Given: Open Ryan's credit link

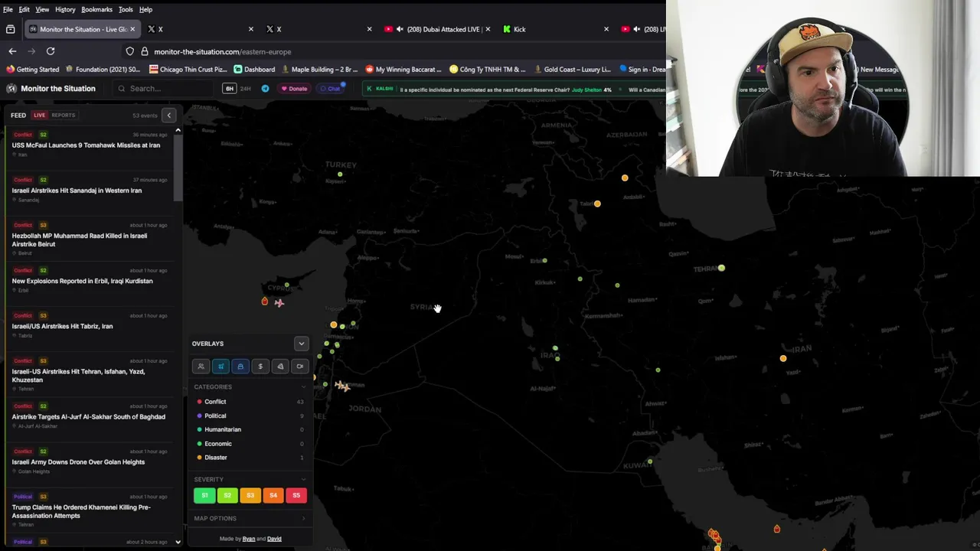Looking at the screenshot, I should 248,539.
